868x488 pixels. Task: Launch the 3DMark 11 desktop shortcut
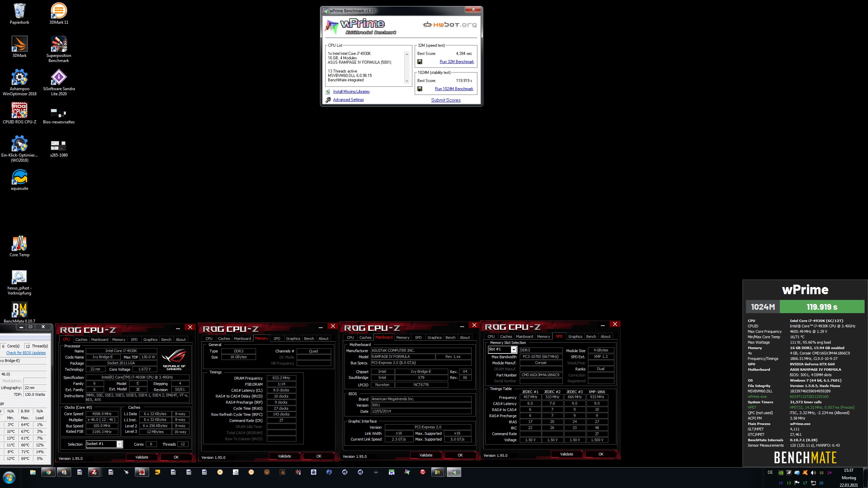click(59, 14)
